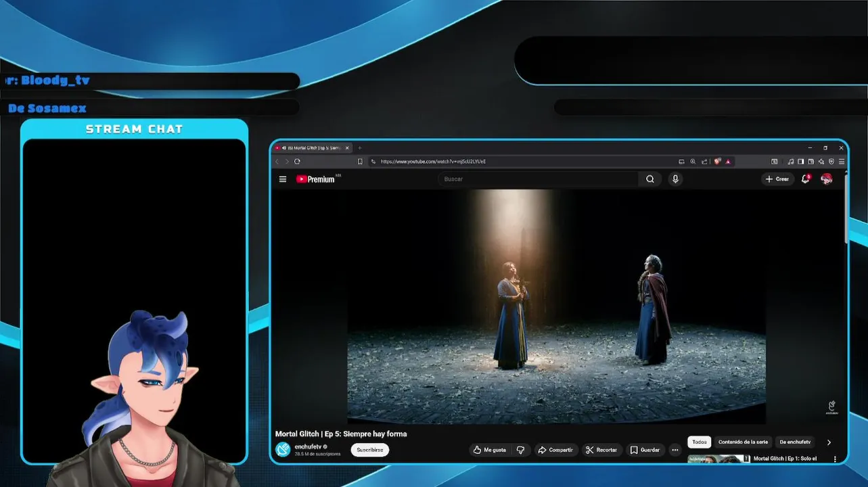Open the enchufetv channel name link
Screen dimensions: 868x487
click(308, 446)
